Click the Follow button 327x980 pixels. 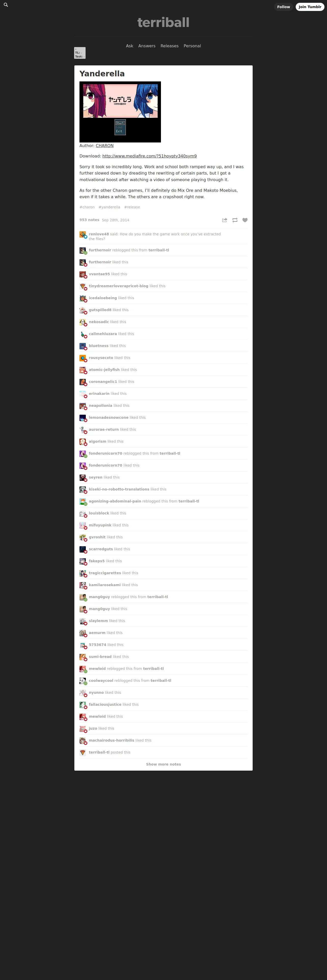point(284,7)
